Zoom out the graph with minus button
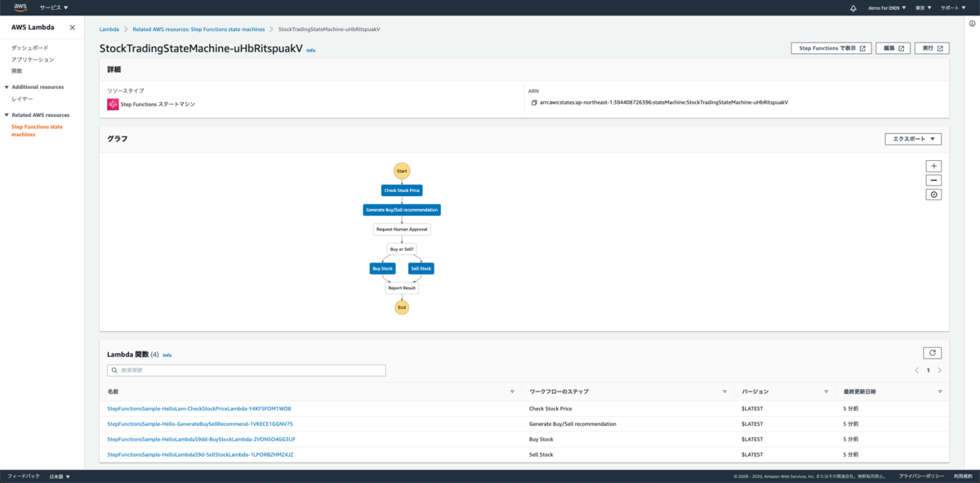This screenshot has height=483, width=980. pos(934,180)
